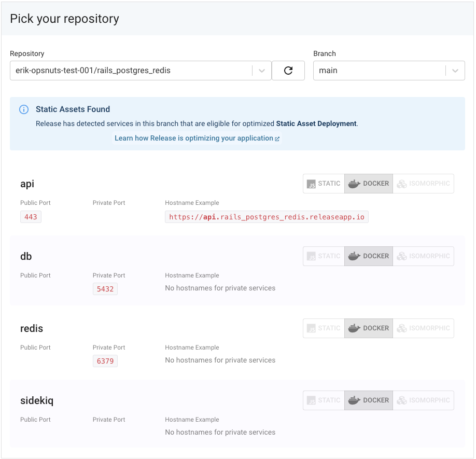Click the info icon beside Static Assets Found
This screenshot has height=459, width=476.
pyautogui.click(x=24, y=109)
